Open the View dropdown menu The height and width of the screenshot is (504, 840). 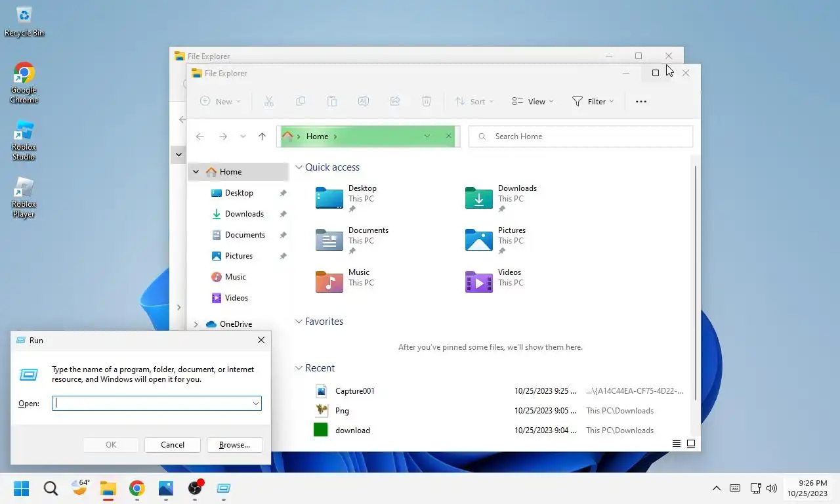coord(533,101)
